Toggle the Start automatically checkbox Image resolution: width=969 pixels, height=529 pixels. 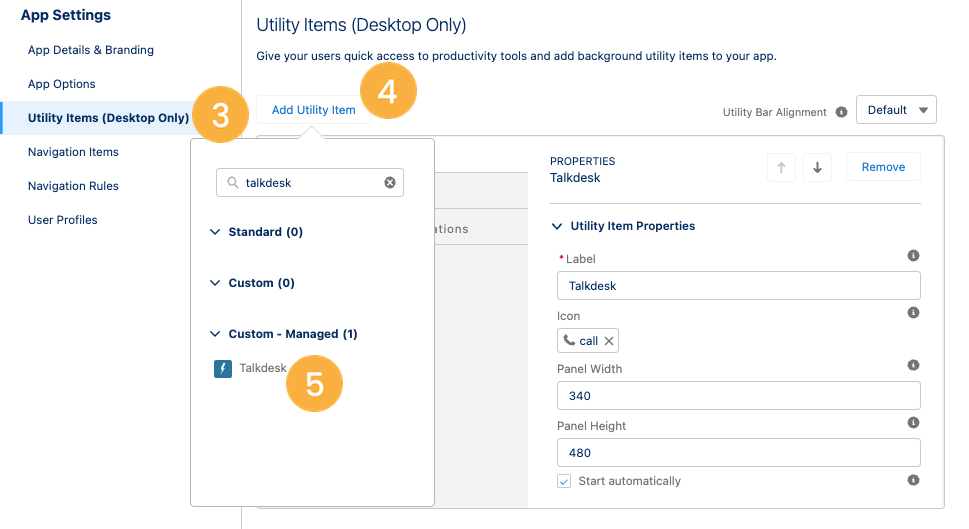pos(564,481)
